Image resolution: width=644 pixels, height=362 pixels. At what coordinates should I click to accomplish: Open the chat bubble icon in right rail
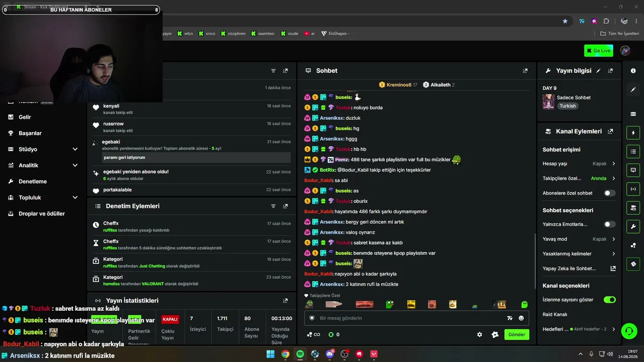[x=633, y=170]
